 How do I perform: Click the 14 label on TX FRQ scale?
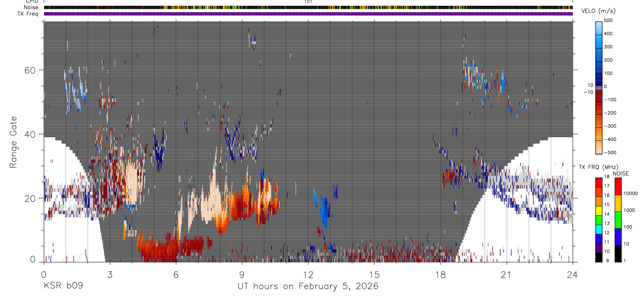click(x=607, y=214)
